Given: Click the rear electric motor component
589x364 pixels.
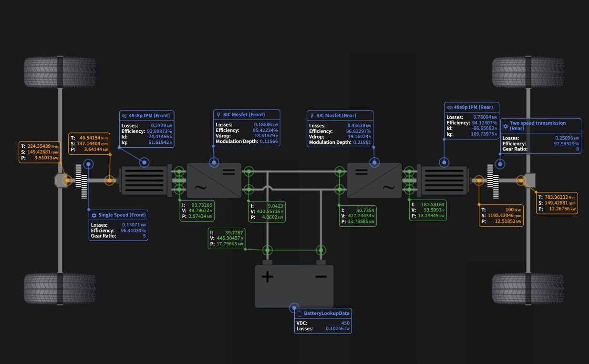Looking at the screenshot, I should 443,180.
